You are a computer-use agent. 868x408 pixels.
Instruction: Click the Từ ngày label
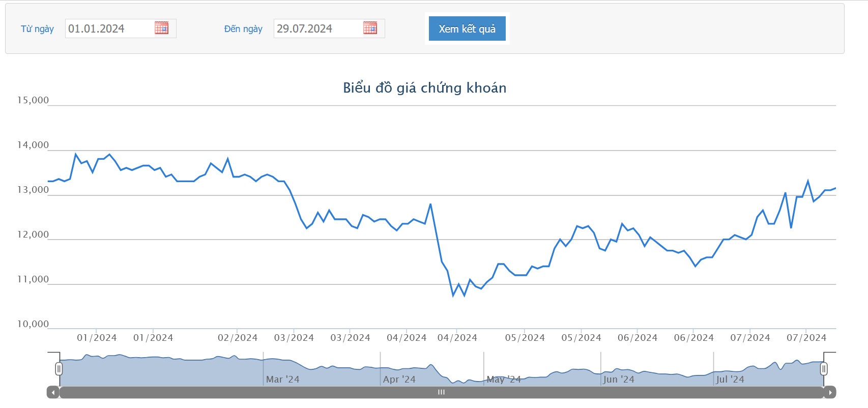[x=37, y=29]
